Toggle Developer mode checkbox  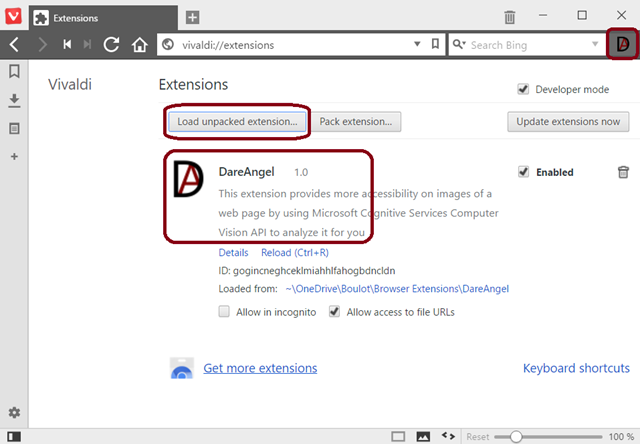(x=523, y=89)
